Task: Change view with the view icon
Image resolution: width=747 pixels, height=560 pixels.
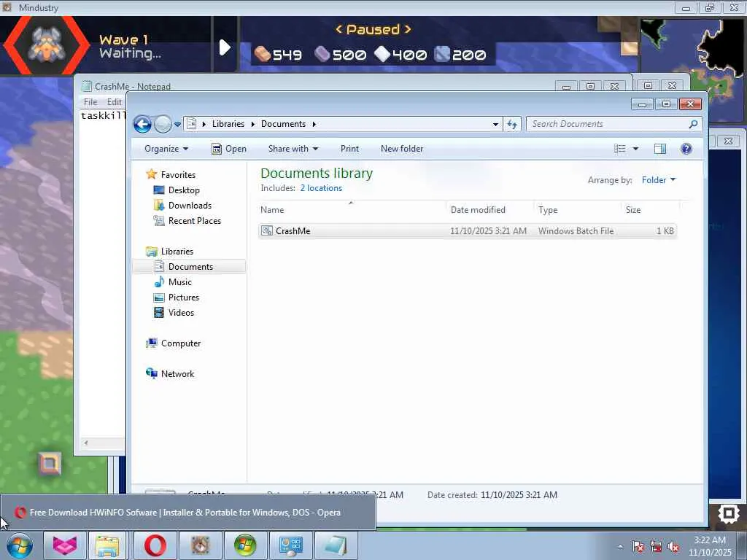Action: (x=620, y=149)
